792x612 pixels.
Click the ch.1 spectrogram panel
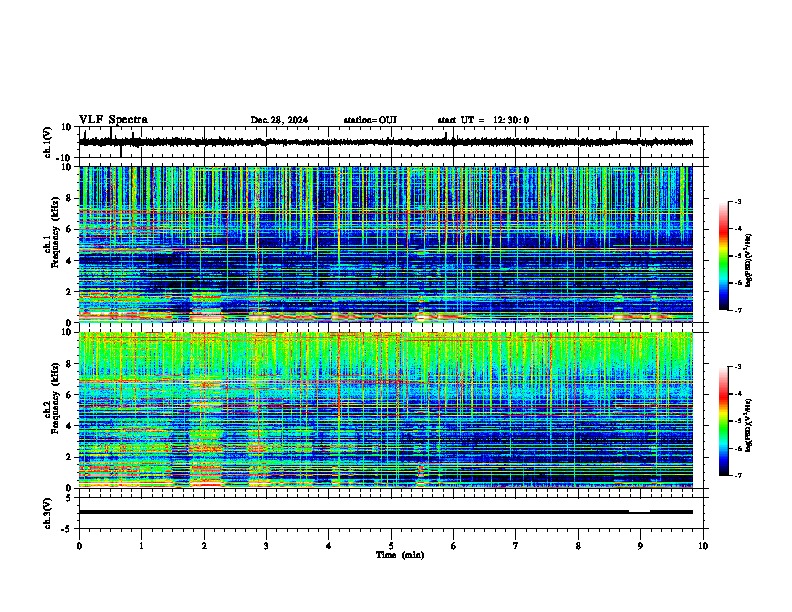[385, 244]
